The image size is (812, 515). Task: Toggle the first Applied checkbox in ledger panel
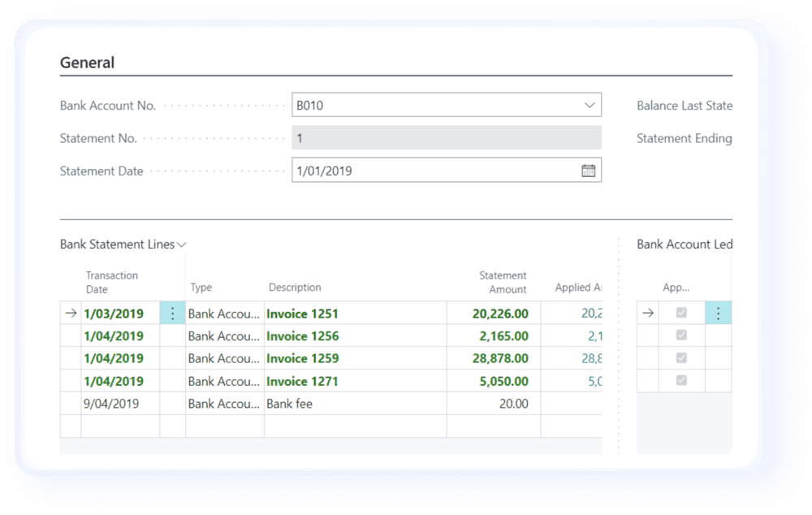pos(682,313)
